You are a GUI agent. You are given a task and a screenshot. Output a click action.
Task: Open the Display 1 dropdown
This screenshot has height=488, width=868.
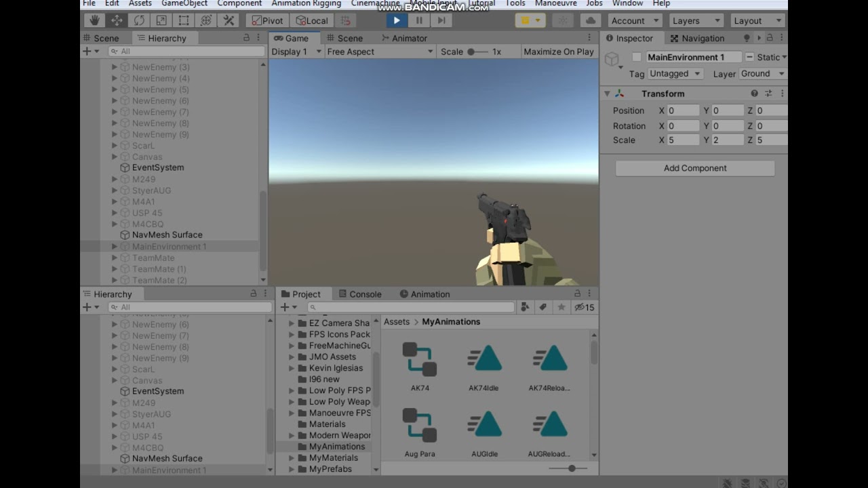pyautogui.click(x=296, y=52)
